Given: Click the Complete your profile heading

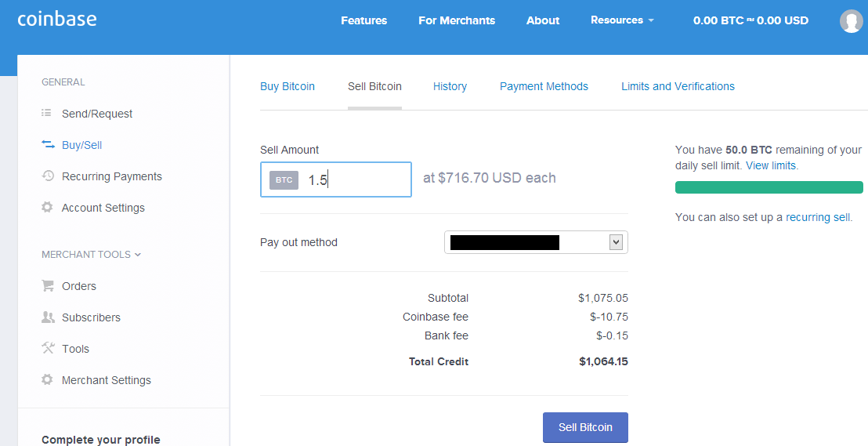Looking at the screenshot, I should pyautogui.click(x=101, y=440).
